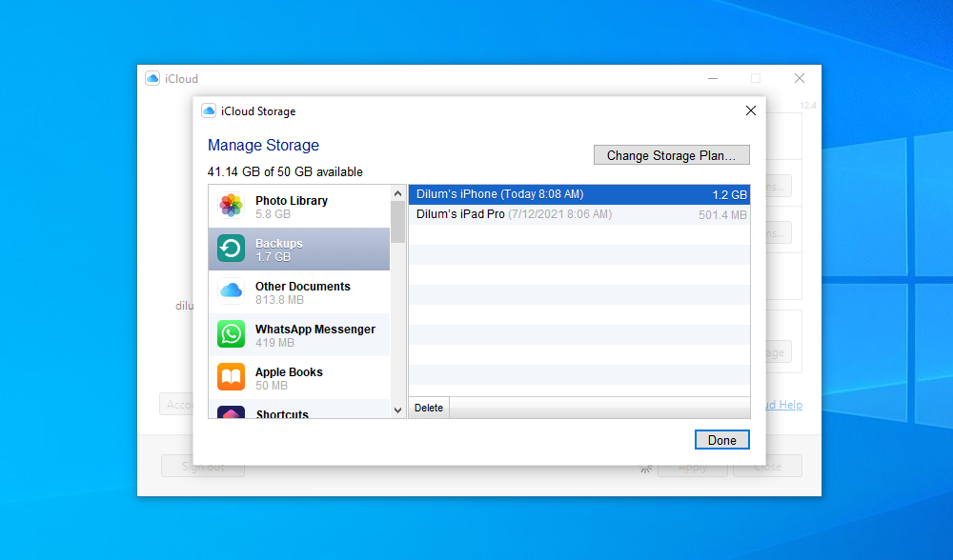Click the iCloud window title bar icon
The width and height of the screenshot is (953, 560).
point(152,78)
